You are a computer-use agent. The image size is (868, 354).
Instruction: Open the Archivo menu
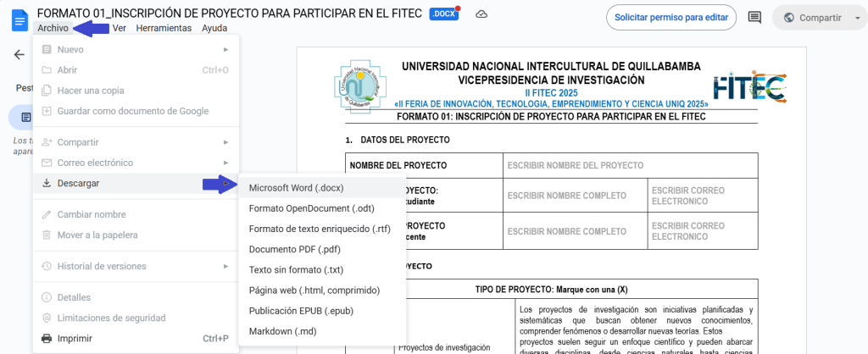point(53,28)
